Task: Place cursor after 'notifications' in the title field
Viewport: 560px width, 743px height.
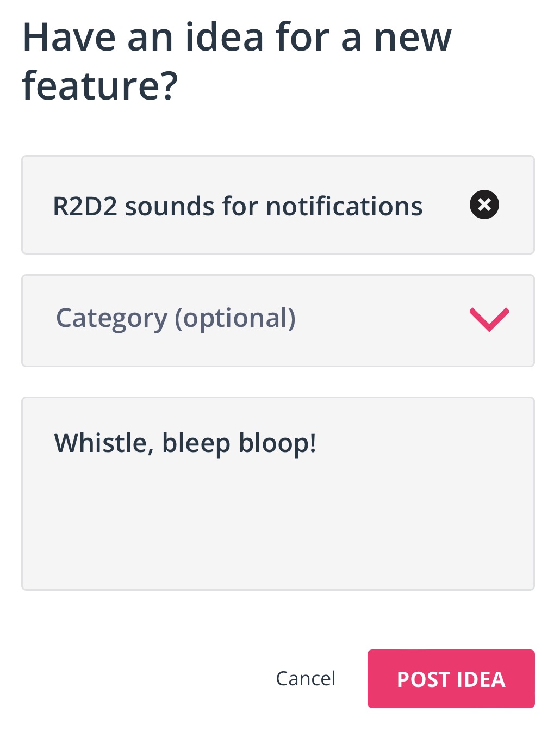Action: (x=424, y=207)
